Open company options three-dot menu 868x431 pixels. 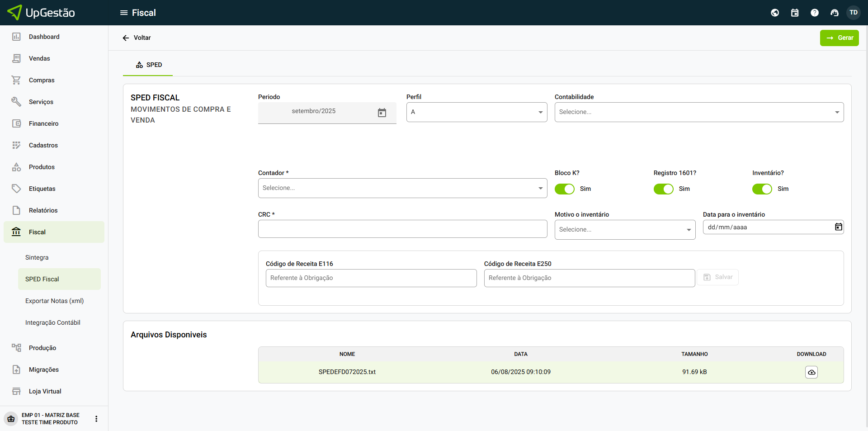96,419
